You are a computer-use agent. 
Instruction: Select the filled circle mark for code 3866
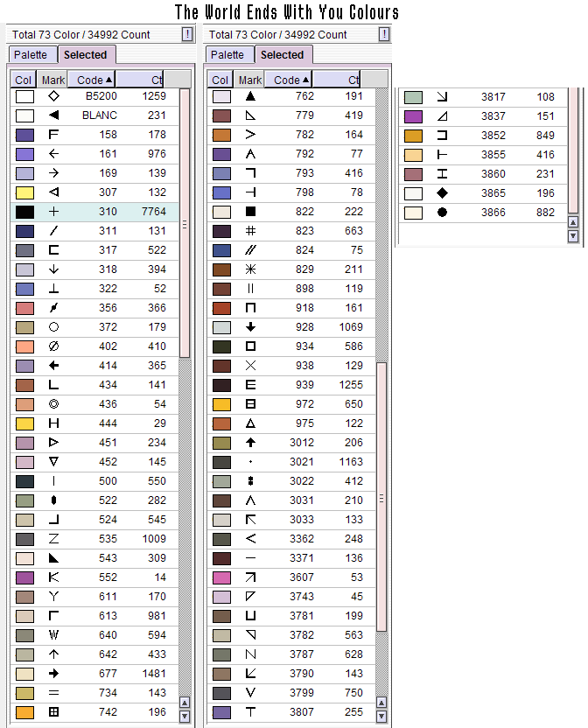point(442,213)
